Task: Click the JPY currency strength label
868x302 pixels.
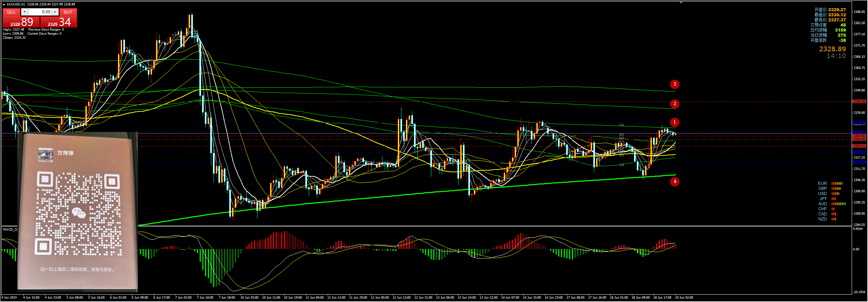Action: tap(823, 199)
